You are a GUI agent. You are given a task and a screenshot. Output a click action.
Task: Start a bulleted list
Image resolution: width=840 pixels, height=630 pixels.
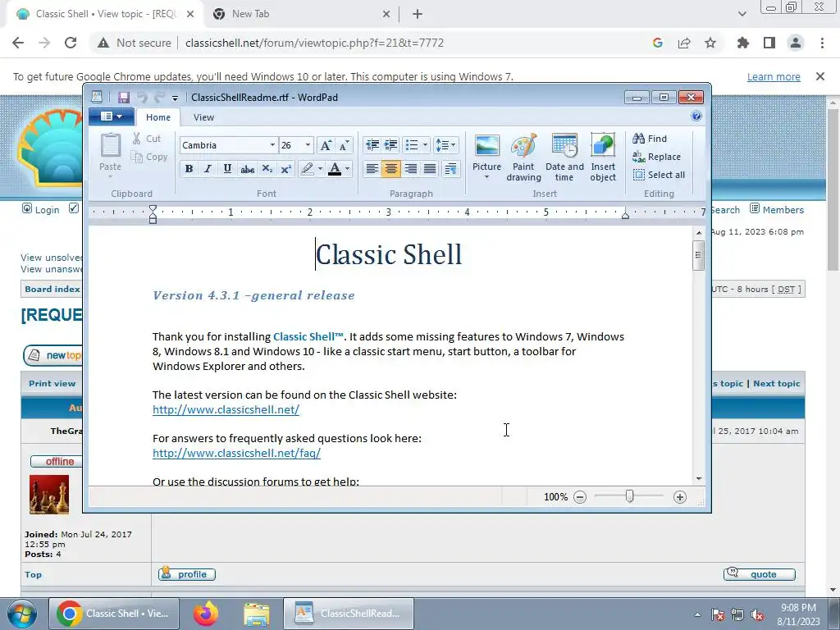(x=412, y=144)
